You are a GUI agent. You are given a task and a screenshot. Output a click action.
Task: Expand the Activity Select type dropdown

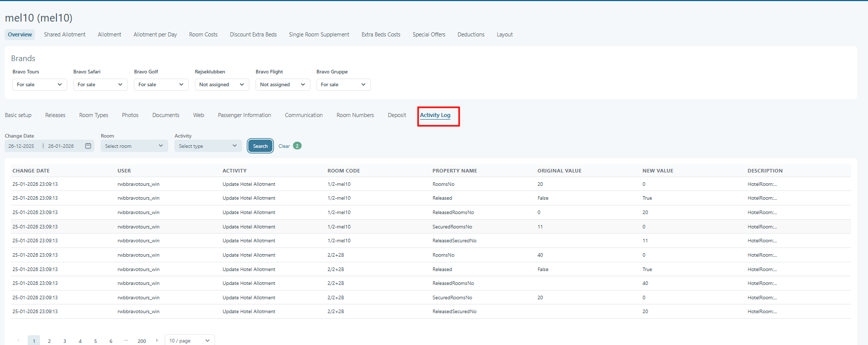pyautogui.click(x=208, y=146)
